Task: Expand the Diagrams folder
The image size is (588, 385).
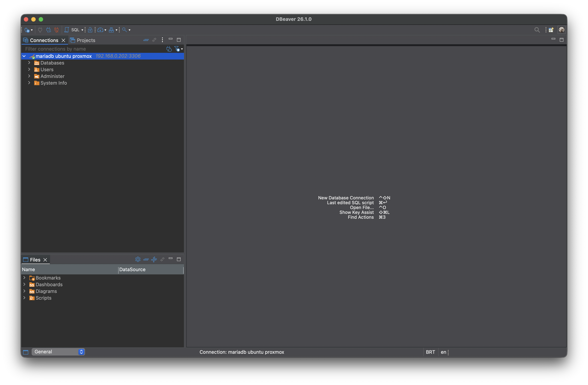Action: click(x=24, y=291)
